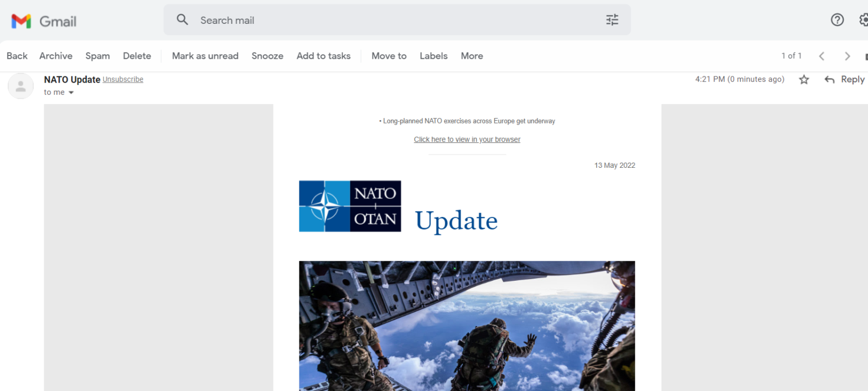Open the More options menu
Image resolution: width=868 pixels, height=391 pixels.
(472, 56)
